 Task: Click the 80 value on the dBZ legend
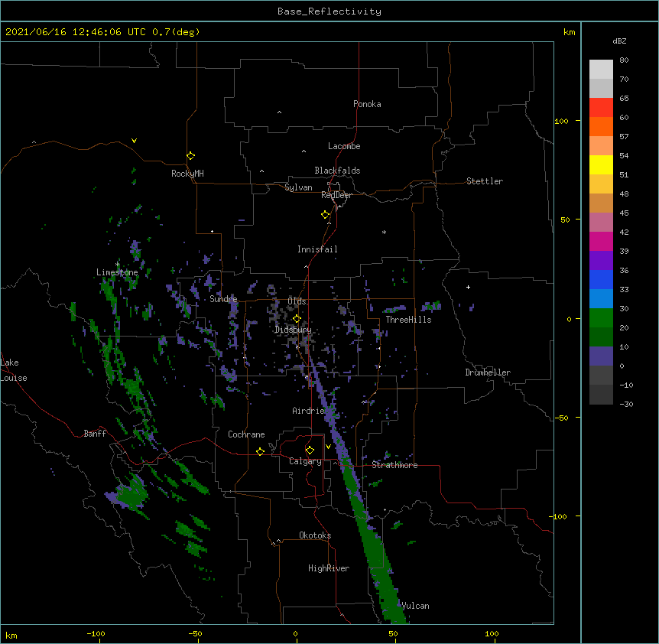(x=624, y=60)
